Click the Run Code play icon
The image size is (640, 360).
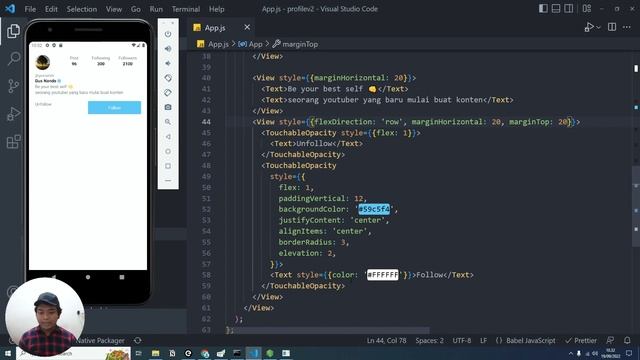coord(588,27)
